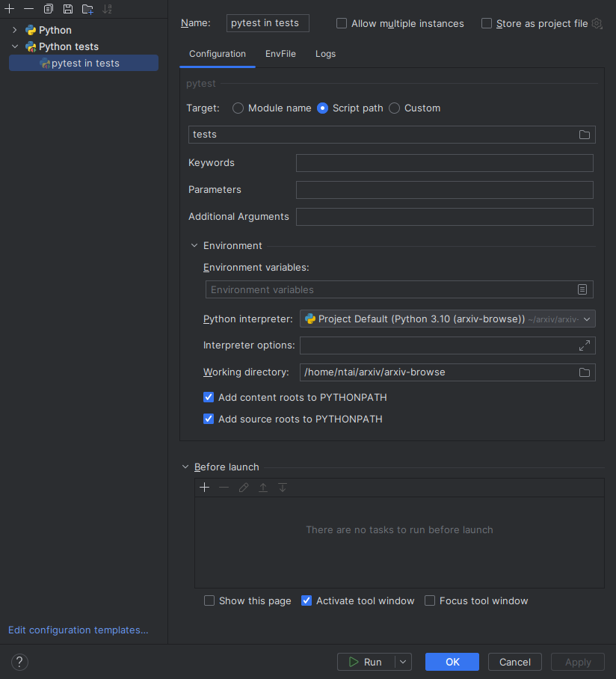Select Module name target option
616x679 pixels.
tap(238, 108)
